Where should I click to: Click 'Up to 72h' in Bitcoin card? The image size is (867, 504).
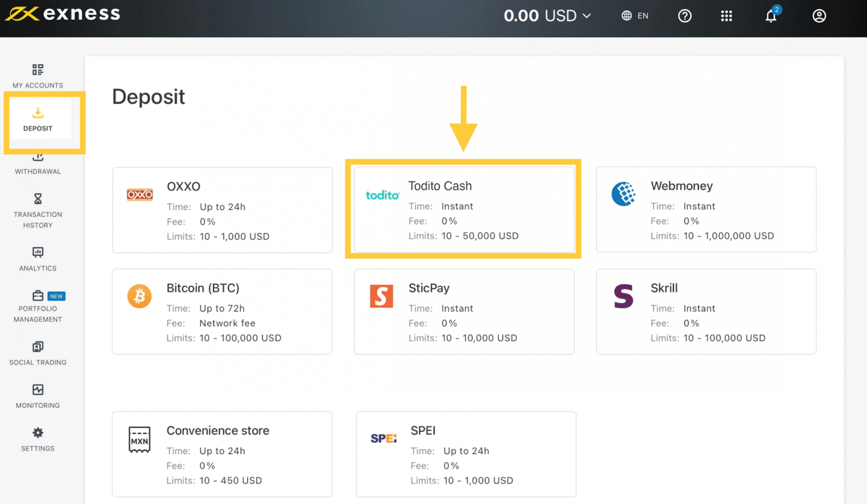click(x=222, y=308)
